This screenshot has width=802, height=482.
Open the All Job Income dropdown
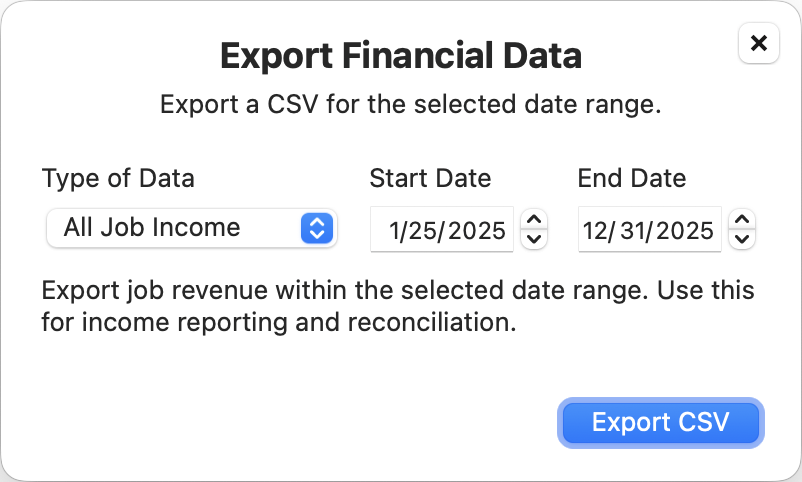tap(190, 228)
